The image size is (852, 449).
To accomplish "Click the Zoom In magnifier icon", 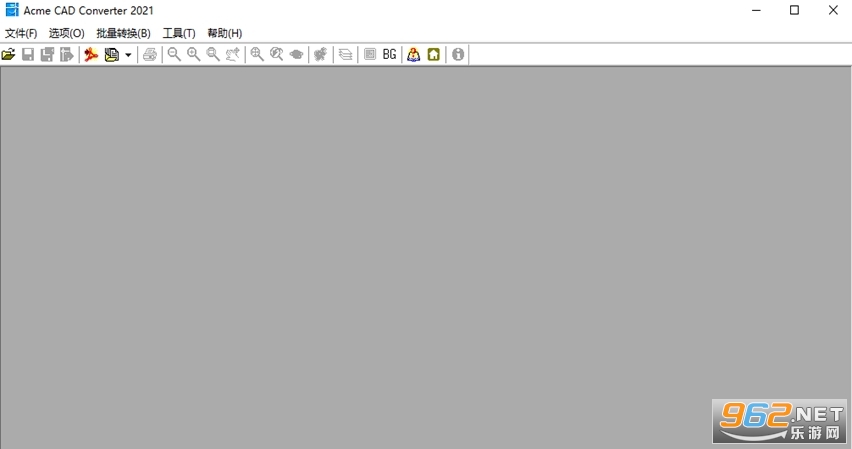I will [x=193, y=54].
